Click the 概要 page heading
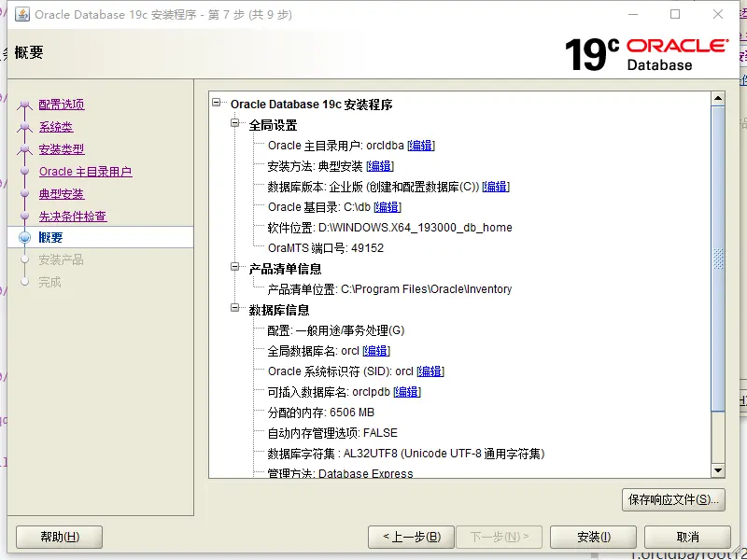 (x=29, y=52)
